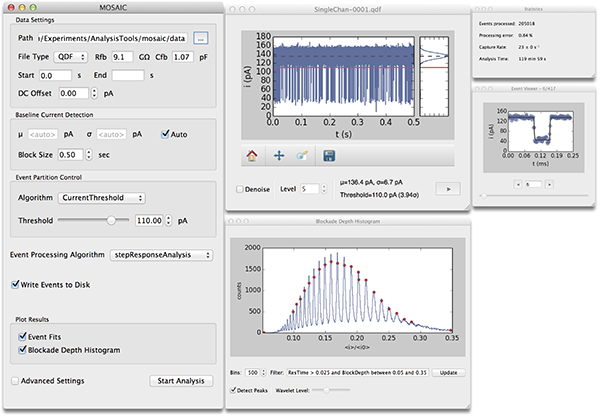Toggle Write Events to Disk

(x=16, y=285)
